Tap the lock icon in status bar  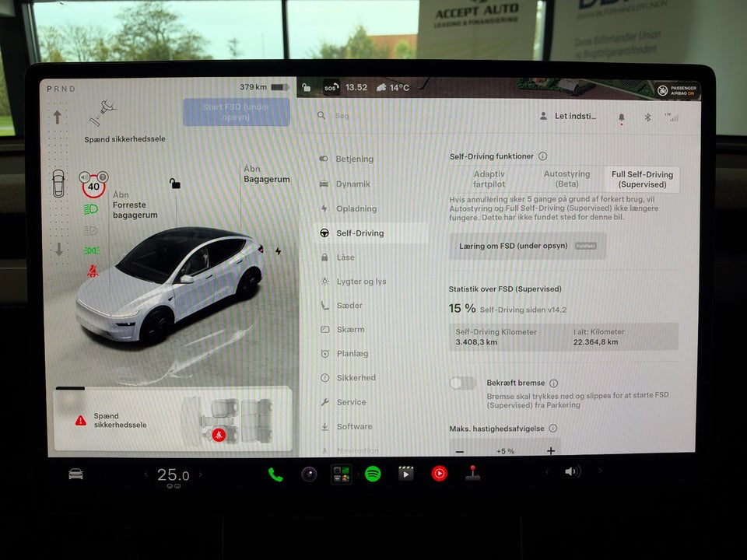[x=307, y=87]
